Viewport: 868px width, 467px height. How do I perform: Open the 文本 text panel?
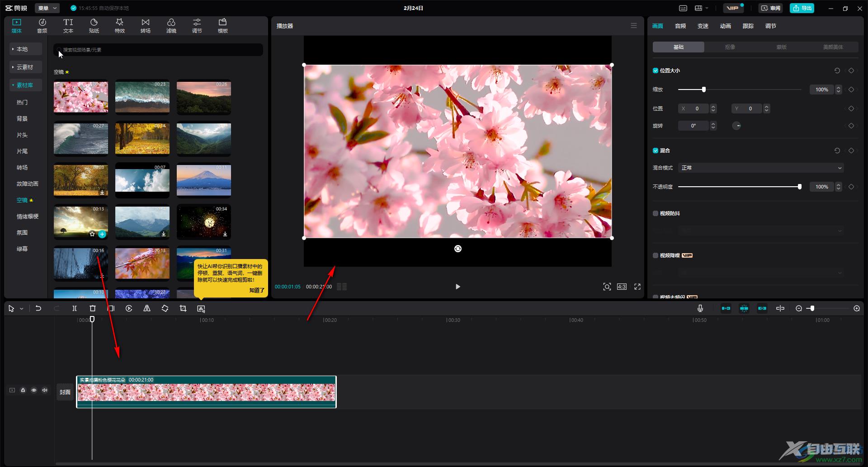(x=68, y=26)
